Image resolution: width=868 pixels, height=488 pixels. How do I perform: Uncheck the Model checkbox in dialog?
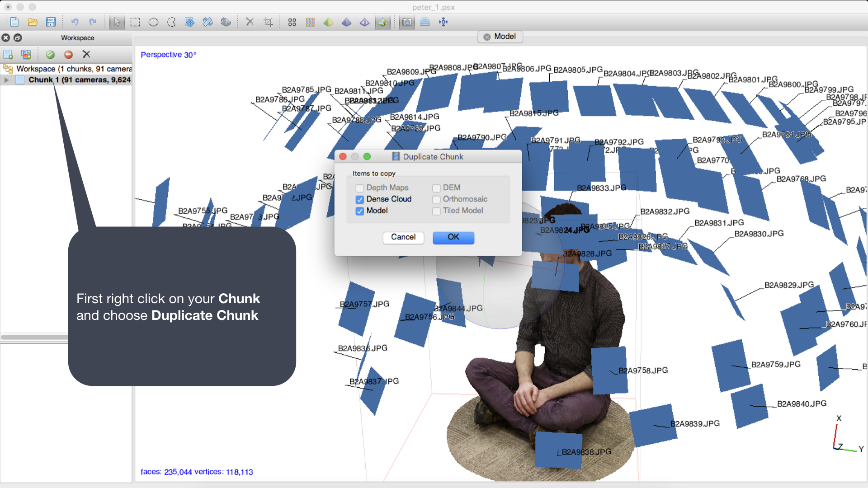(x=360, y=211)
